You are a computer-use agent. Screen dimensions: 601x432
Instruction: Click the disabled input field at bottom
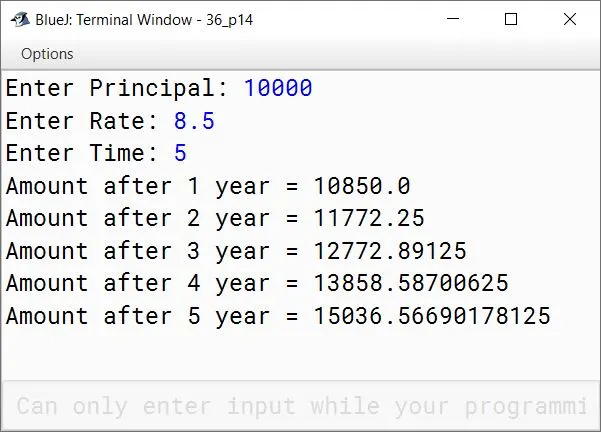[x=301, y=406]
